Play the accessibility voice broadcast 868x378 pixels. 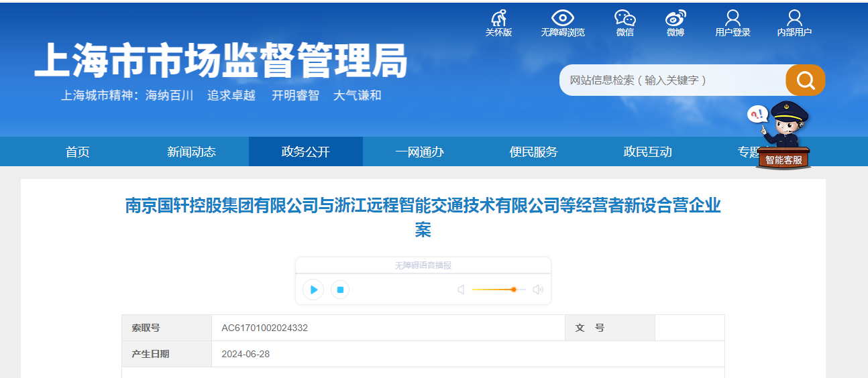pyautogui.click(x=313, y=290)
